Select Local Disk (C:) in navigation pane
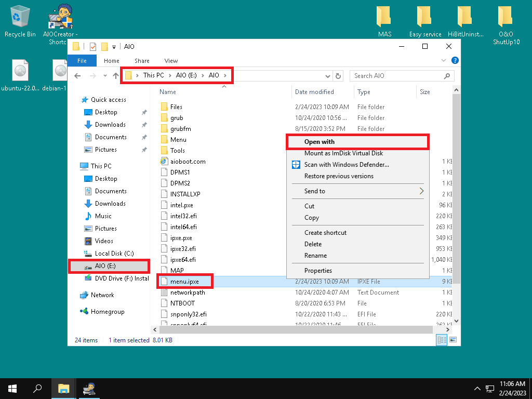The height and width of the screenshot is (399, 532). 114,254
